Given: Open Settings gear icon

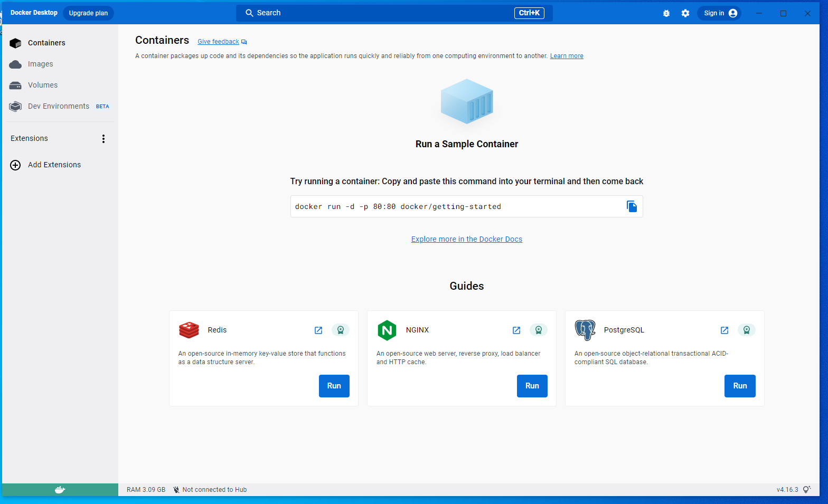Looking at the screenshot, I should click(x=685, y=13).
